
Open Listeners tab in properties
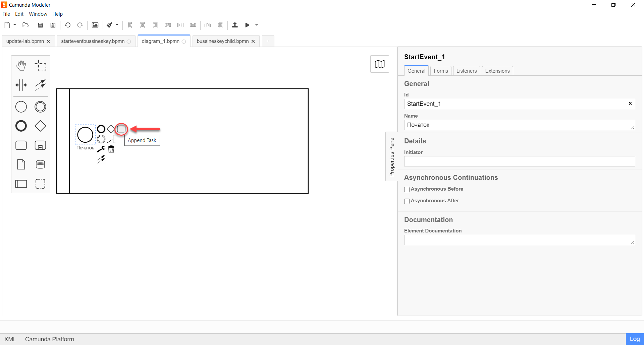[467, 71]
